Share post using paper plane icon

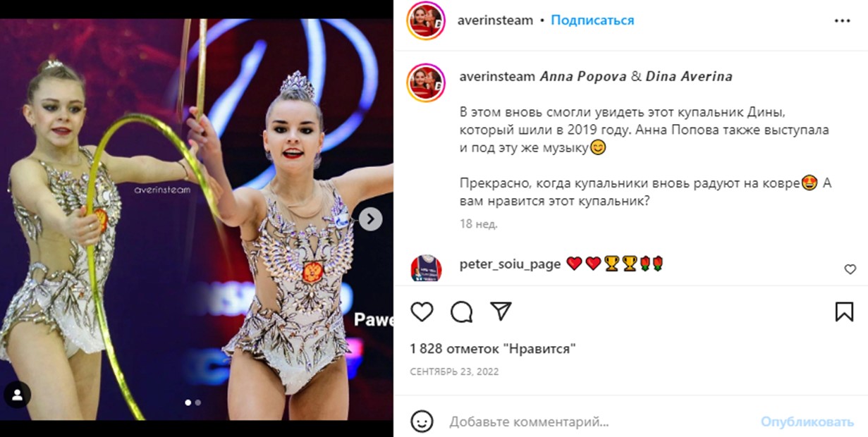(x=501, y=312)
